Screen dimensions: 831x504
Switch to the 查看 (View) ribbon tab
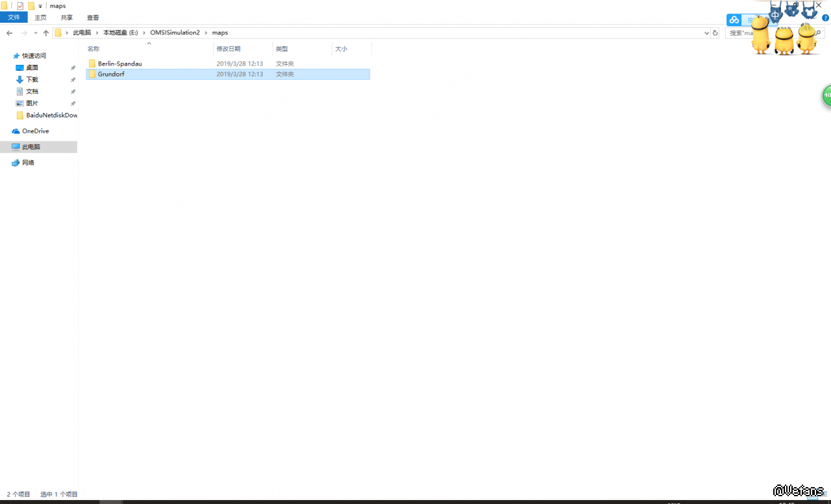93,18
